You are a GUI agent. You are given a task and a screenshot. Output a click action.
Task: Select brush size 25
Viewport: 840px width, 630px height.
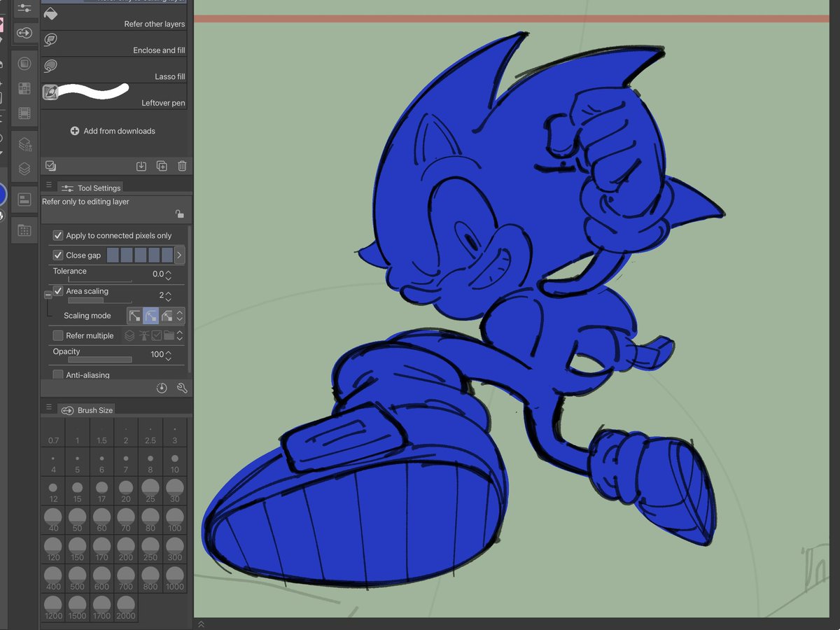pos(150,491)
